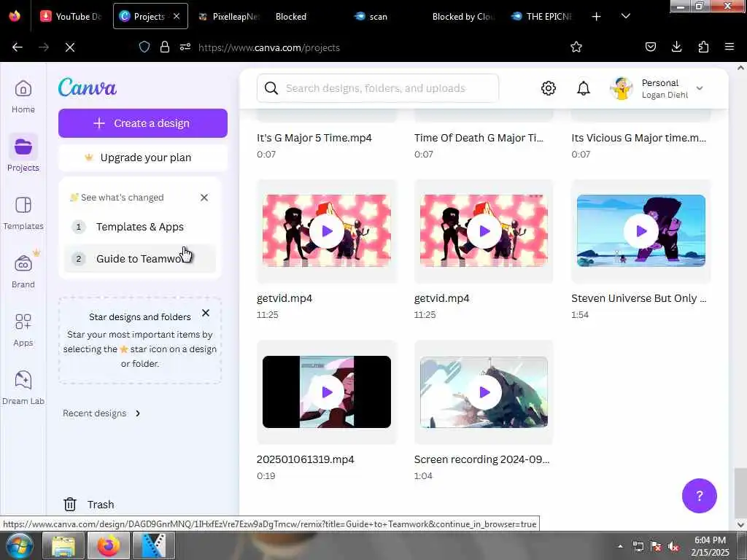Click the search designs input field

(378, 88)
